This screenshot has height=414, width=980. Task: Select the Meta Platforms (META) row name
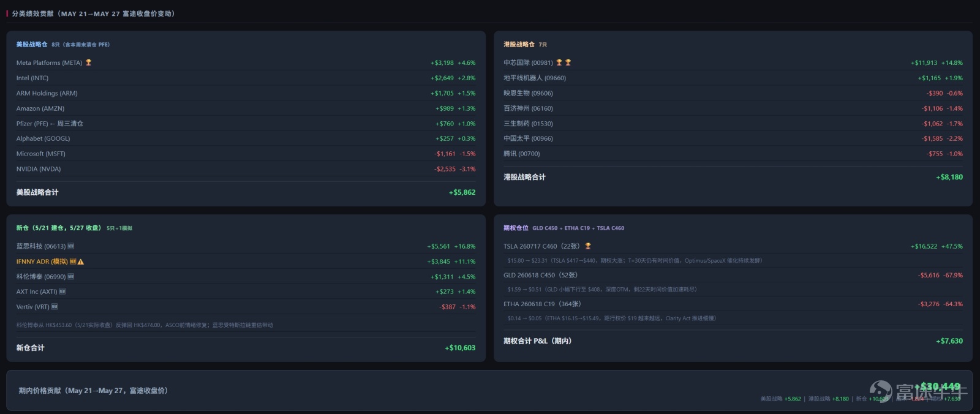coord(49,62)
